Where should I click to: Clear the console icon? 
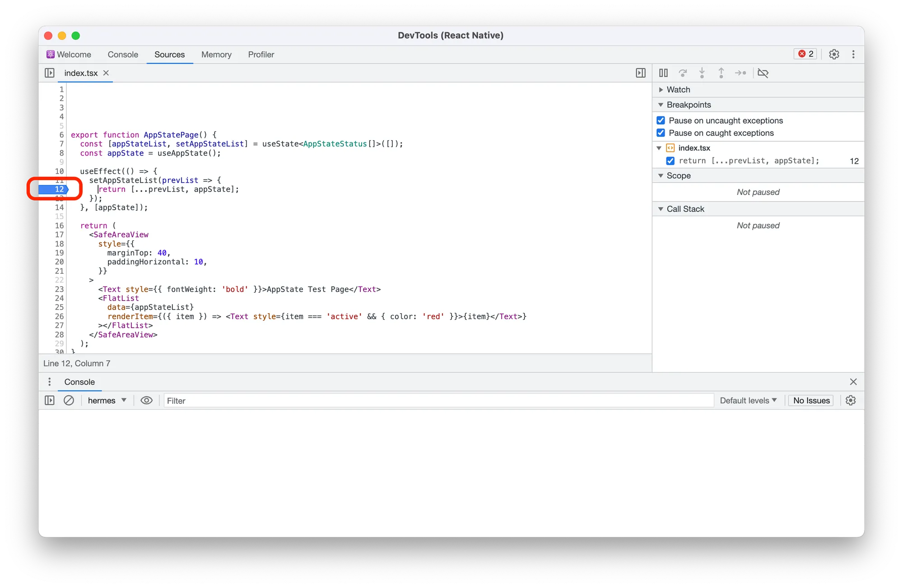coord(69,400)
